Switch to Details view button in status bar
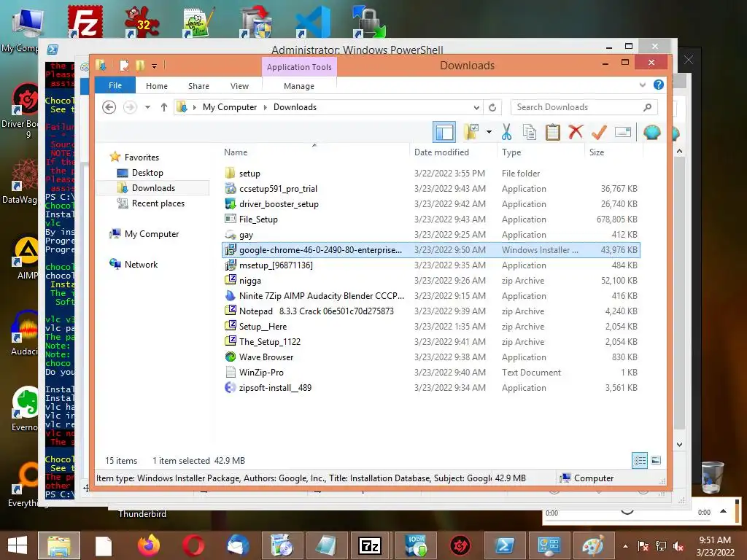 pyautogui.click(x=640, y=460)
